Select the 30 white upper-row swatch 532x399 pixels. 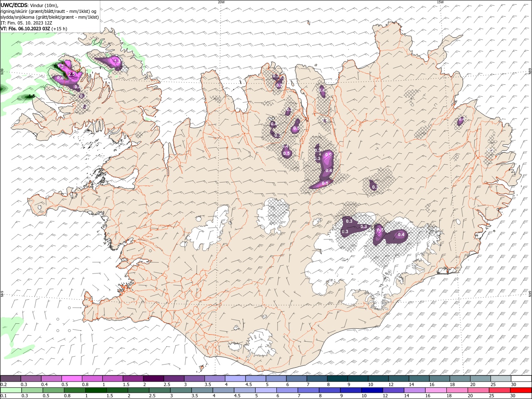(521, 379)
